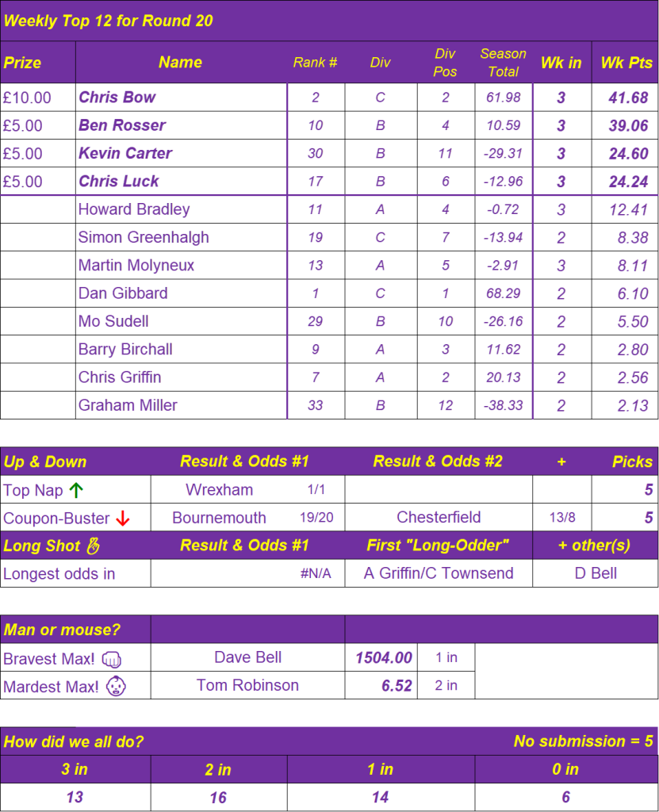The image size is (659, 812).
Task: Click the Wk Pts column header
Action: tap(626, 62)
